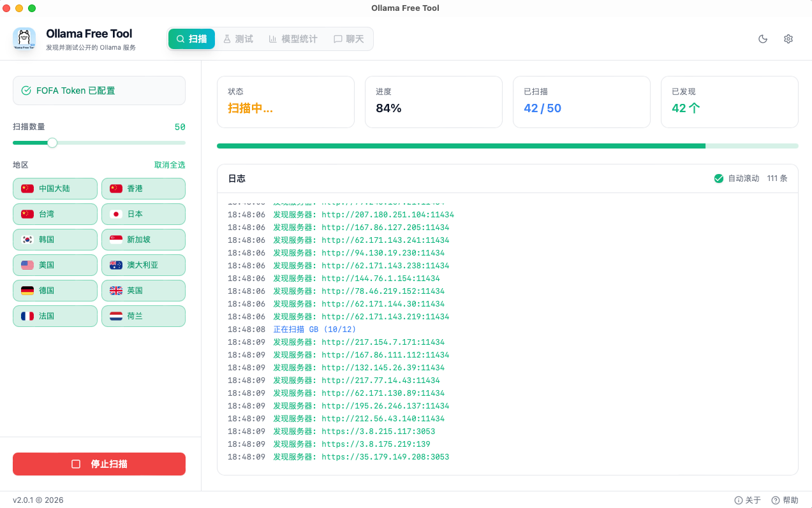Viewport: 812px width, 508px height.
Task: Deselect the 中国大陆 region
Action: (x=55, y=189)
